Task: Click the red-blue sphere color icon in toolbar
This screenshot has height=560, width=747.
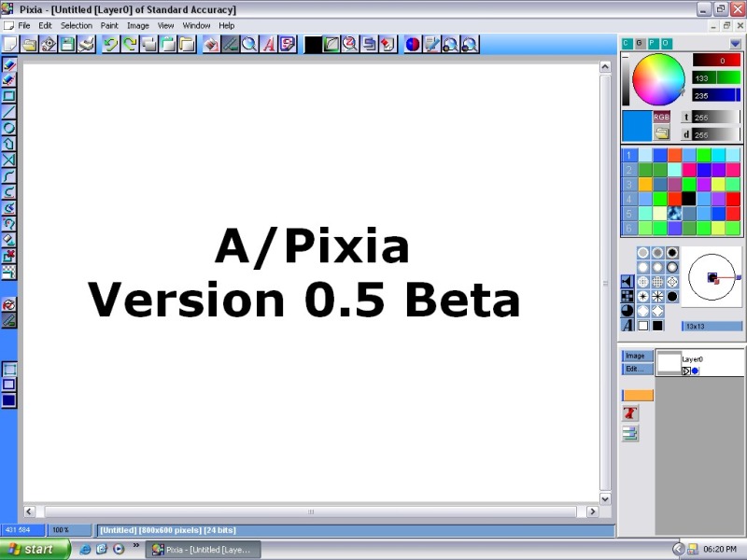Action: pyautogui.click(x=413, y=44)
